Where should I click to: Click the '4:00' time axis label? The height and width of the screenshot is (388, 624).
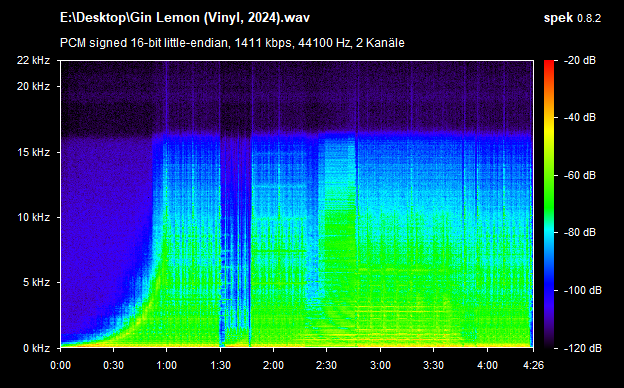click(x=487, y=365)
